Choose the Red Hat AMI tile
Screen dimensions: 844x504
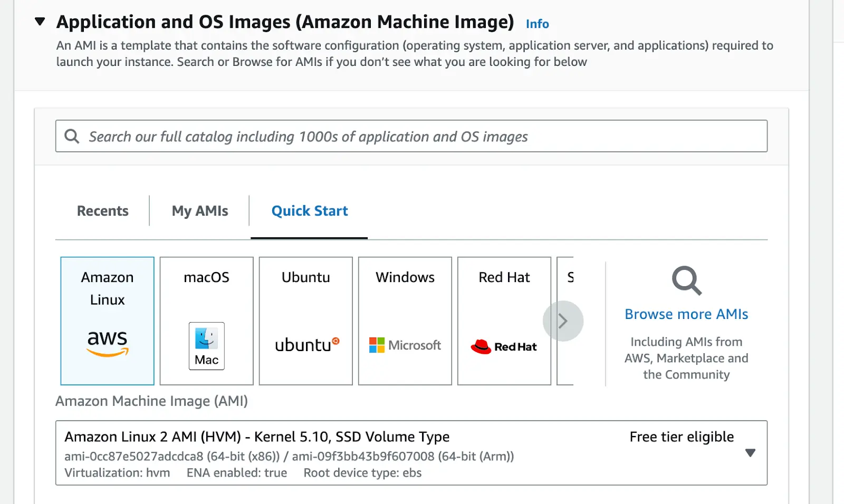pos(504,321)
